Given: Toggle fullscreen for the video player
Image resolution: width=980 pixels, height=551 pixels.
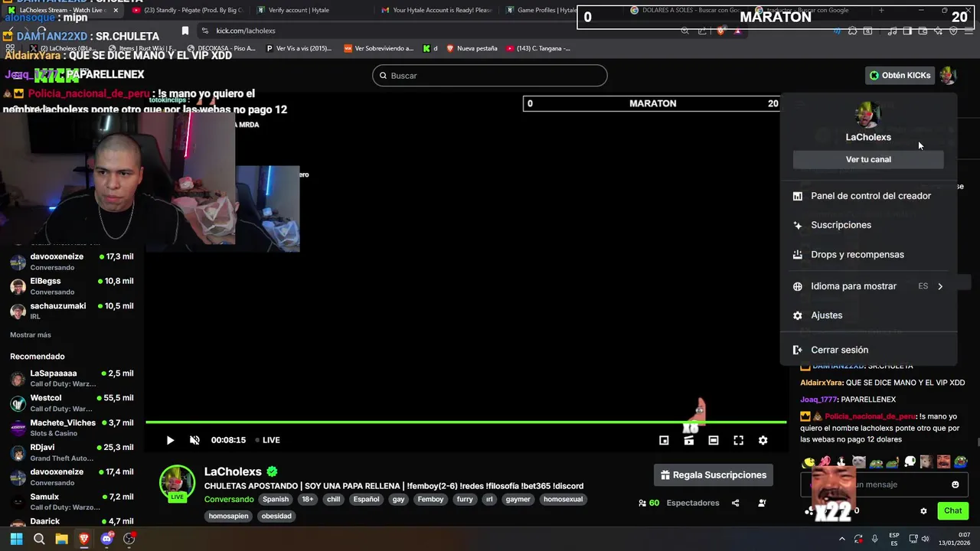Looking at the screenshot, I should coord(738,440).
